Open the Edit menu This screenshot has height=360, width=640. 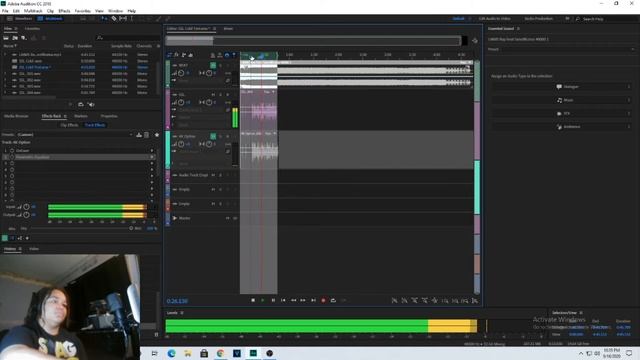[16, 11]
